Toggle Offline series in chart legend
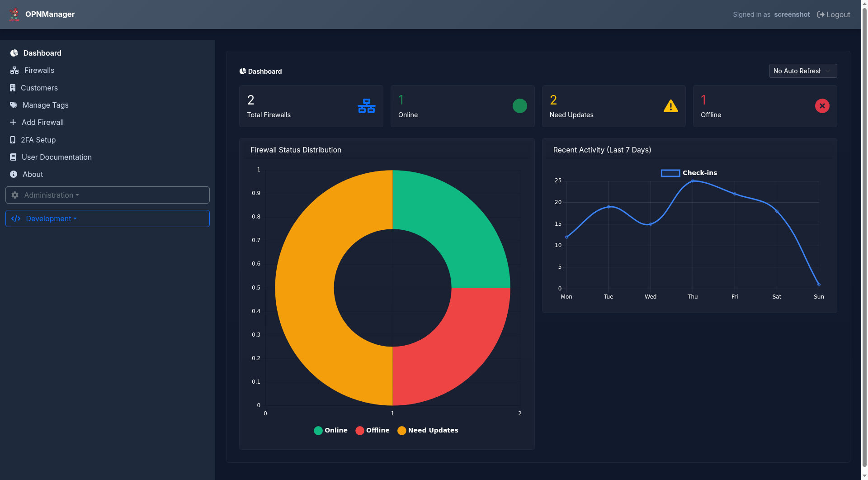The height and width of the screenshot is (480, 868). tap(372, 430)
